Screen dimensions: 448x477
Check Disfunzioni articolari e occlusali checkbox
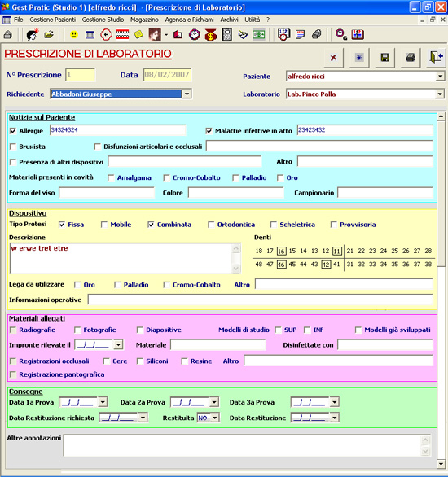[x=98, y=147]
